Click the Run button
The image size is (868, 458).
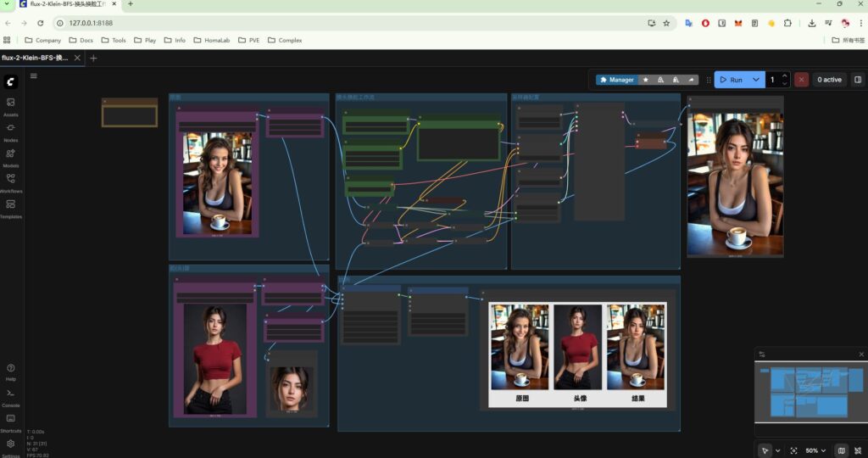[x=730, y=80]
